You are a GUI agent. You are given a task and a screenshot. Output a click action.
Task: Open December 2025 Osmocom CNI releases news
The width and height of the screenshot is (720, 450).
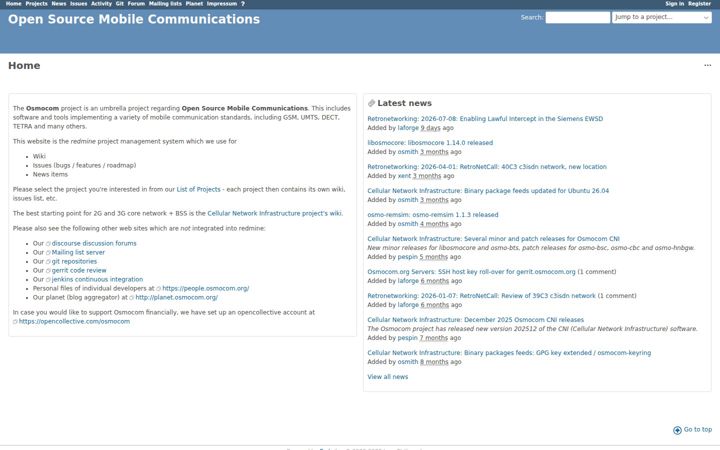476,320
